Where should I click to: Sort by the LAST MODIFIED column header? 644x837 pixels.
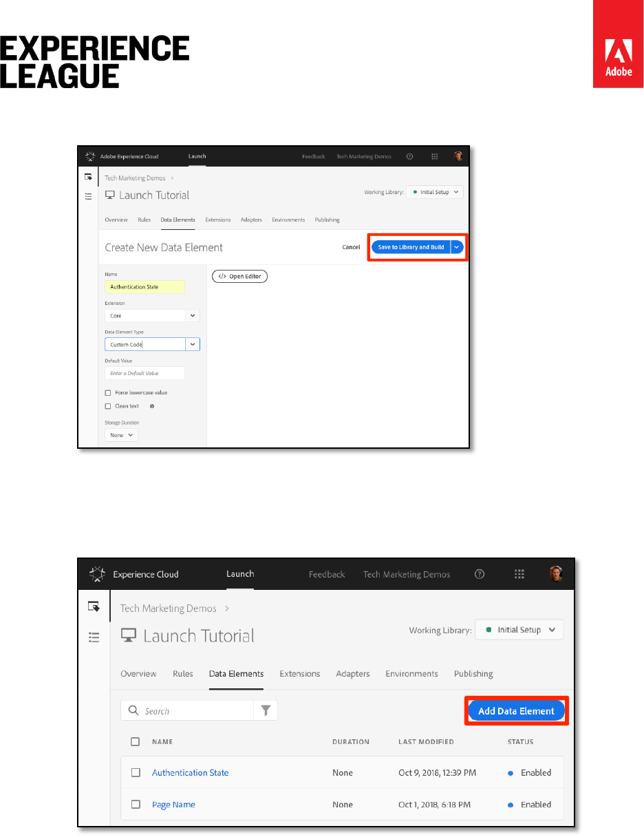click(x=426, y=742)
